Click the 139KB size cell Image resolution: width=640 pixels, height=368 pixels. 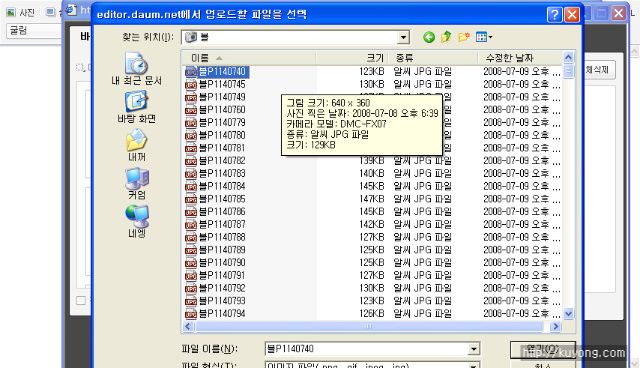click(371, 161)
